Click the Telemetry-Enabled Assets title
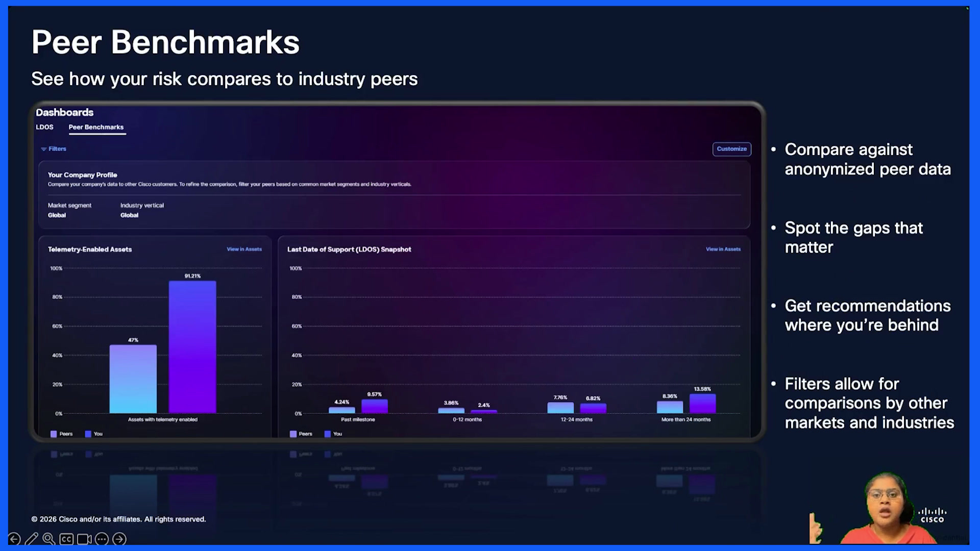 (x=90, y=249)
